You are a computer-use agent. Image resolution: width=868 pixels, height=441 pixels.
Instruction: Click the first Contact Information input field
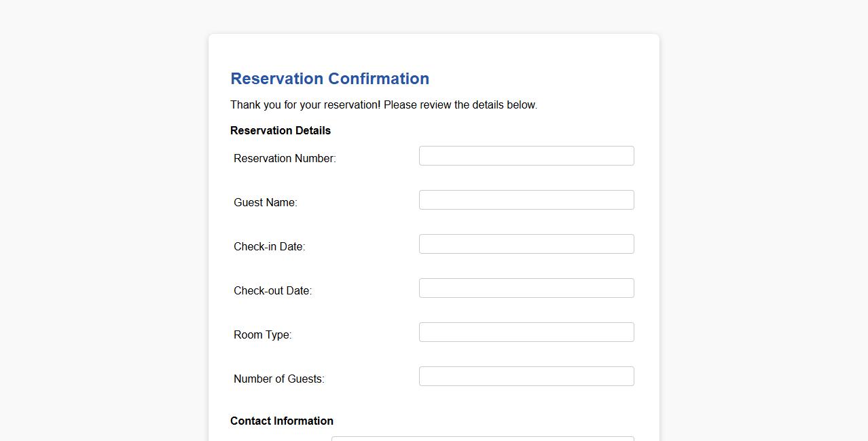point(482,438)
